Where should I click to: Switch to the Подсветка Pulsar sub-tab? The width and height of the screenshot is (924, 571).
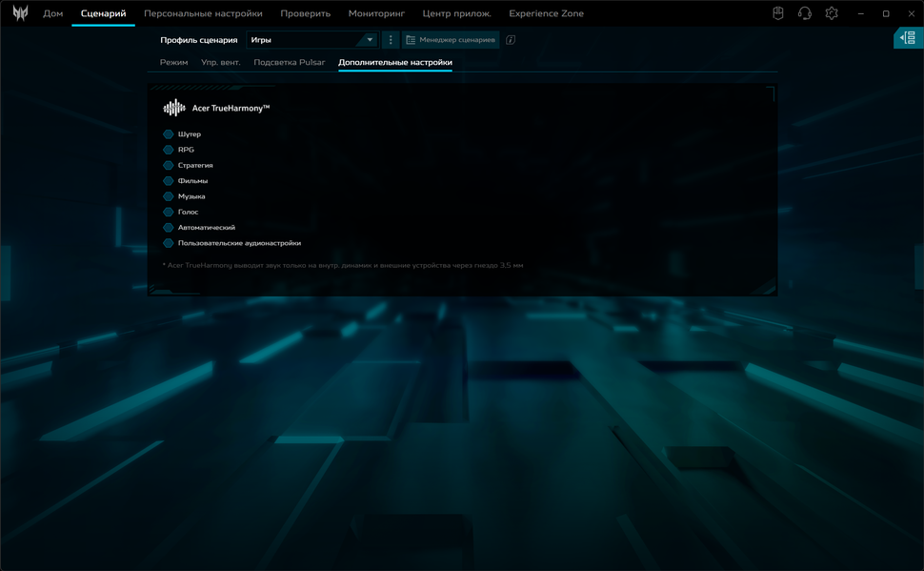pyautogui.click(x=290, y=62)
